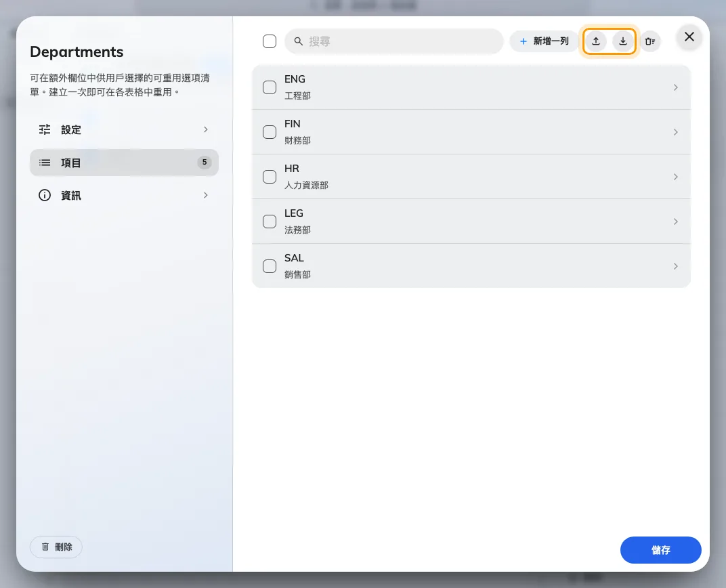Screen dimensions: 726x588
Task: Check the ENG 工程部 row checkbox
Action: 270,87
